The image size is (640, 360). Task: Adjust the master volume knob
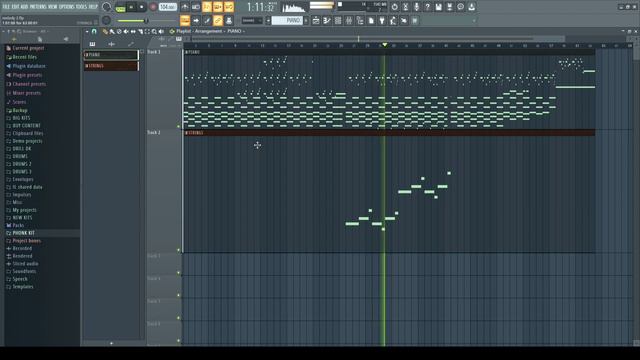pyautogui.click(x=107, y=7)
